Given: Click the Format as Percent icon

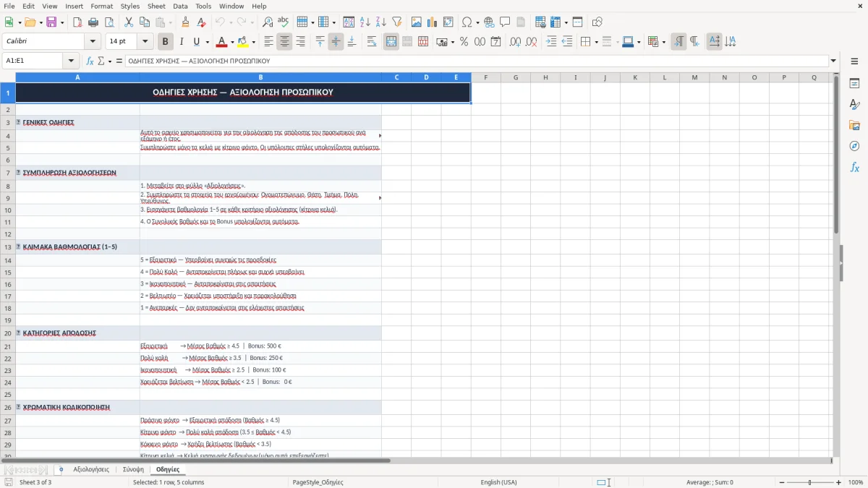Looking at the screenshot, I should coord(464,42).
